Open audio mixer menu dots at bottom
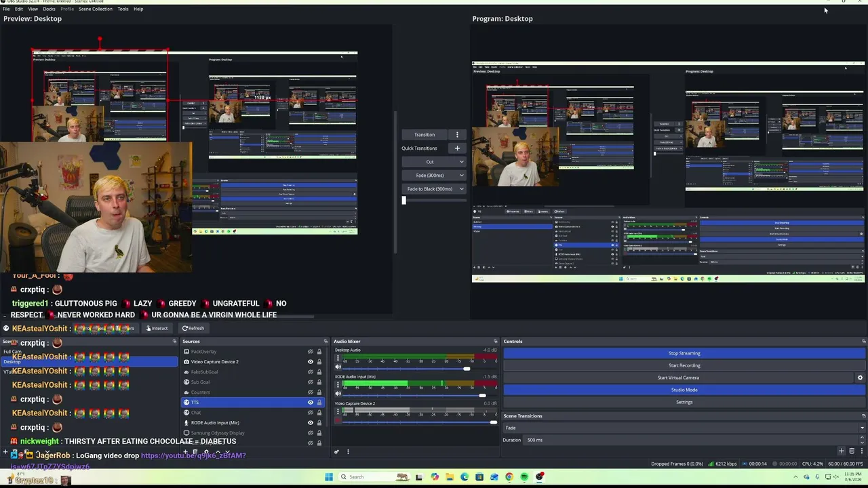The image size is (868, 488). pos(348,452)
